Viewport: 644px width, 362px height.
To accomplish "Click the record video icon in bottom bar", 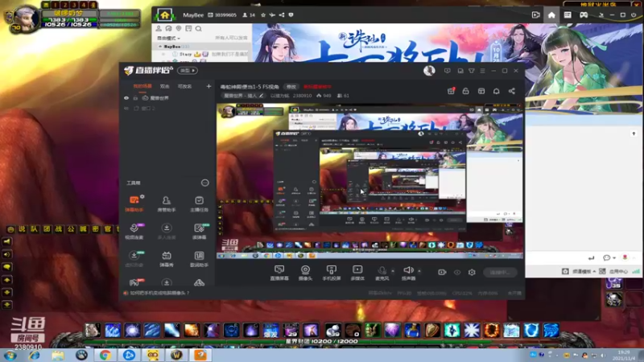I will [x=442, y=272].
